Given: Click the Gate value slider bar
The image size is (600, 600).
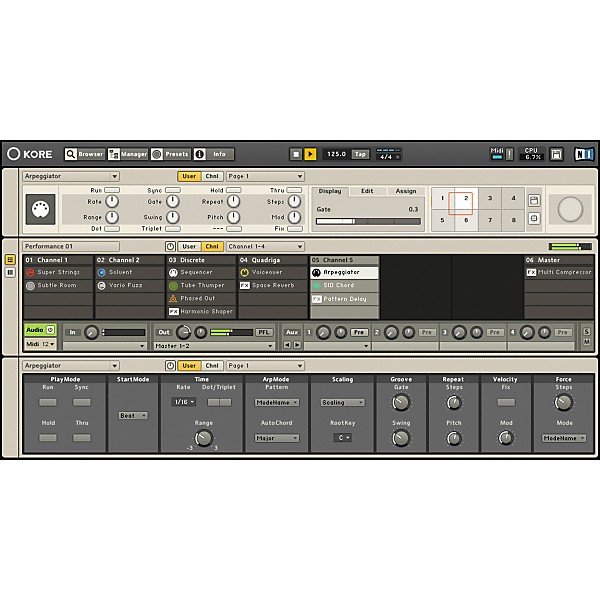Looking at the screenshot, I should pyautogui.click(x=368, y=222).
